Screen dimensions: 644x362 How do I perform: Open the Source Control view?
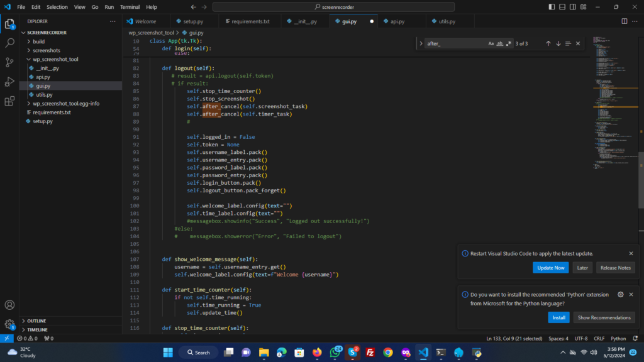pyautogui.click(x=9, y=62)
